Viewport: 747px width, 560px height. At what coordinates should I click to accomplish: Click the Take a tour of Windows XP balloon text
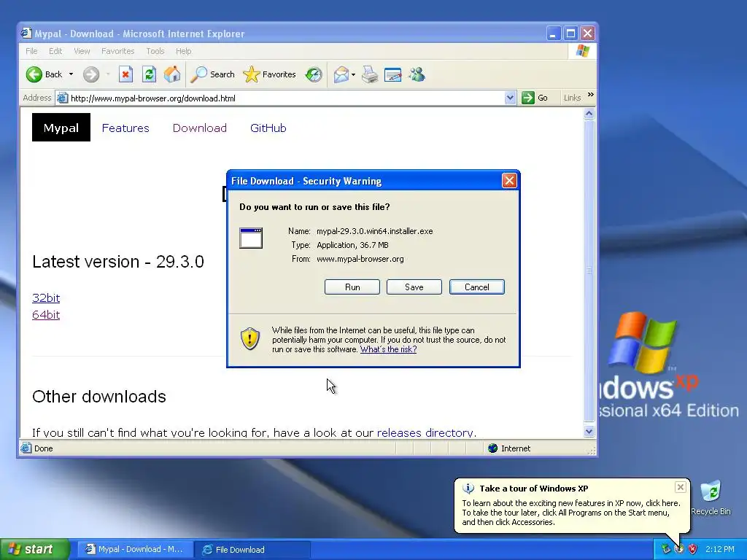533,489
